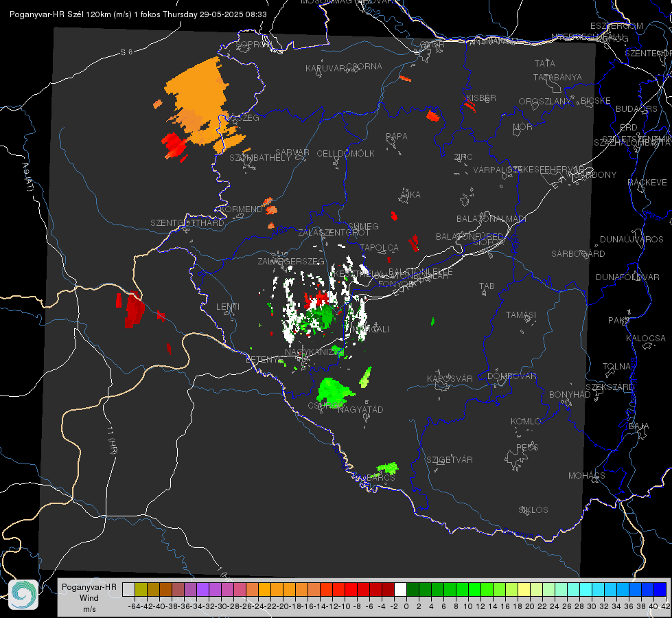Click the purple -34 to -32 legend swatch
This screenshot has height=618, width=672.
click(202, 590)
